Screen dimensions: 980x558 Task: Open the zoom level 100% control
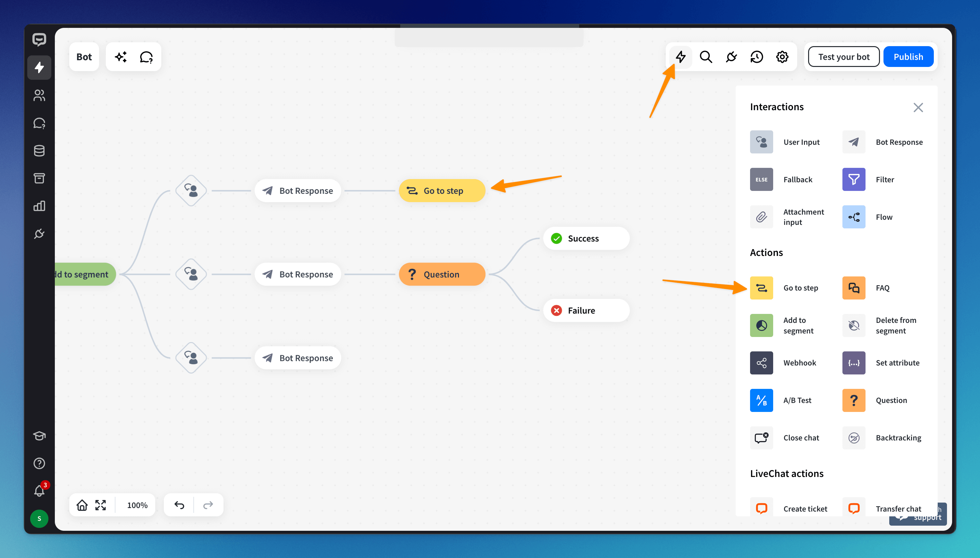pos(137,505)
